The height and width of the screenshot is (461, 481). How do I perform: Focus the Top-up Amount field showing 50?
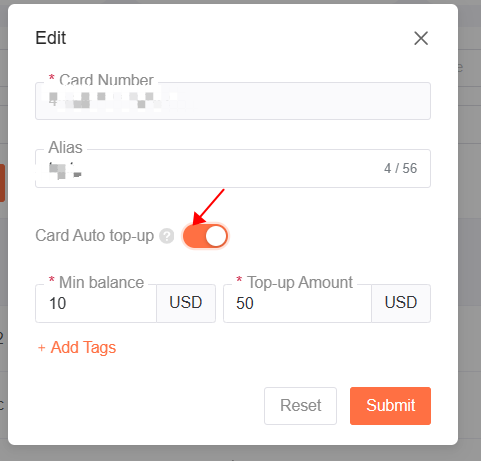297,303
